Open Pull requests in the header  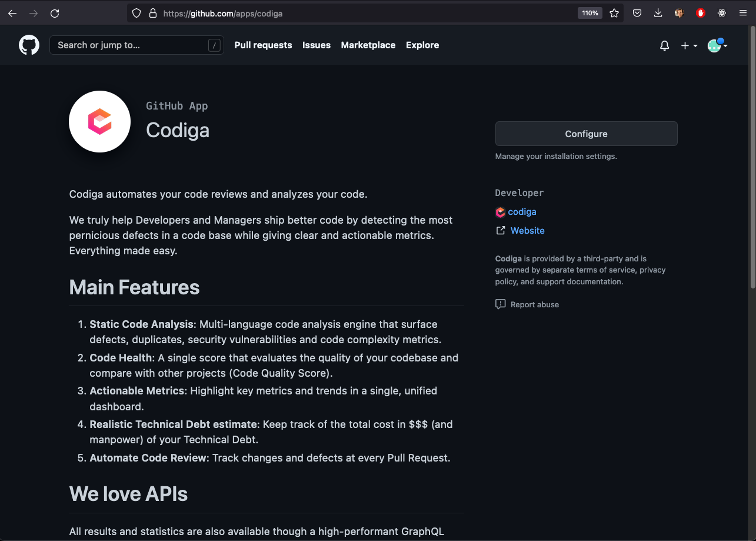[263, 45]
